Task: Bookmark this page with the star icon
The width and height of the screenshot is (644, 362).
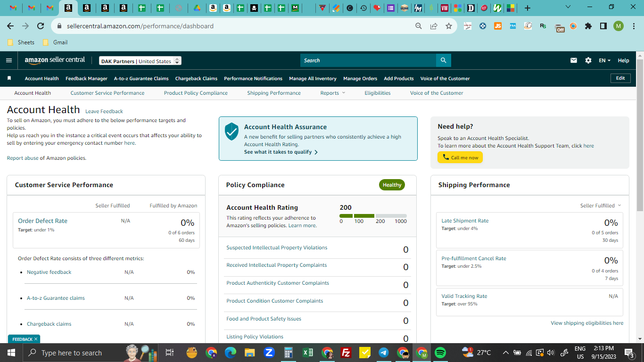Action: tap(449, 26)
